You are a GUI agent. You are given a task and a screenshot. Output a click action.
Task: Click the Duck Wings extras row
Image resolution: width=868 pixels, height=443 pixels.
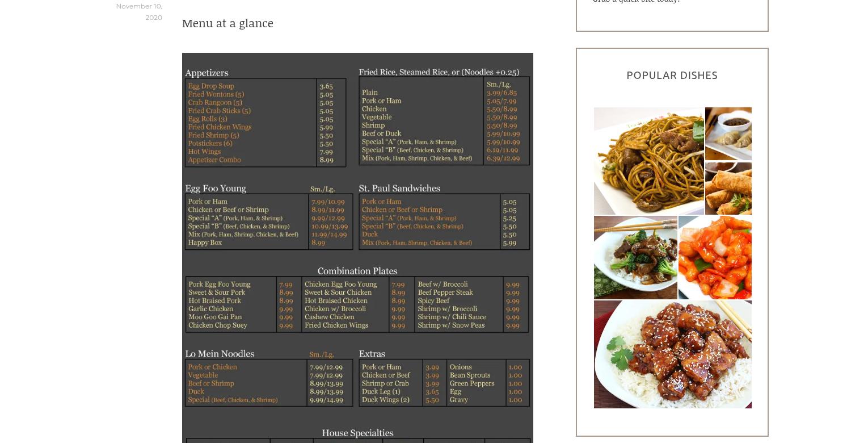coord(401,400)
